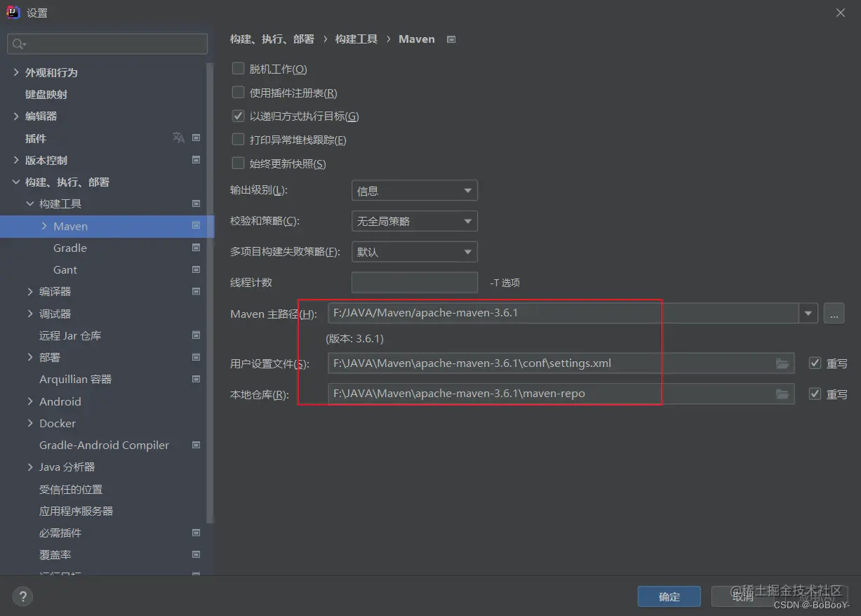Click the project-level icon on the Gant row

[x=196, y=269]
